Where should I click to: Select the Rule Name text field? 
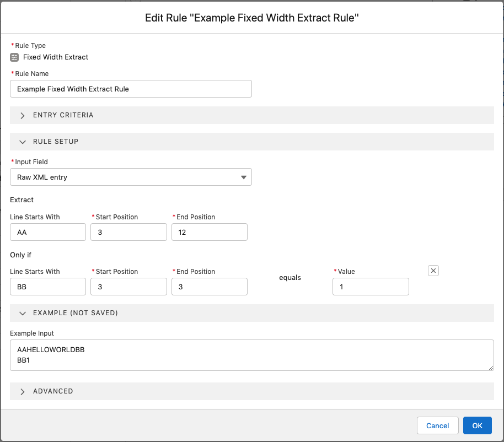[131, 89]
